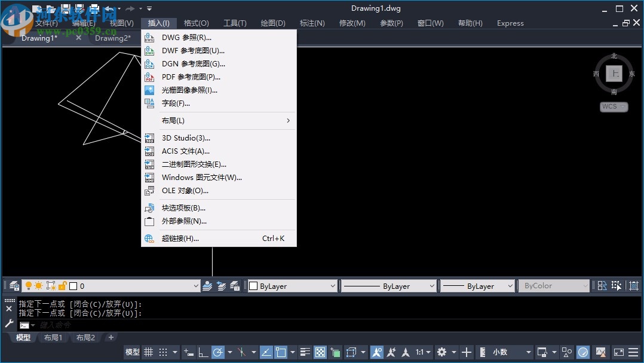Select the grid display icon in status bar

pyautogui.click(x=148, y=352)
